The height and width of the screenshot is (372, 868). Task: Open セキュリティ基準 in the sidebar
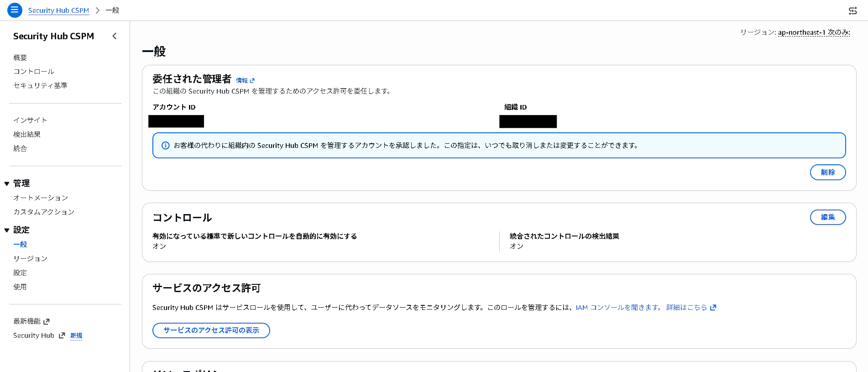click(x=40, y=86)
